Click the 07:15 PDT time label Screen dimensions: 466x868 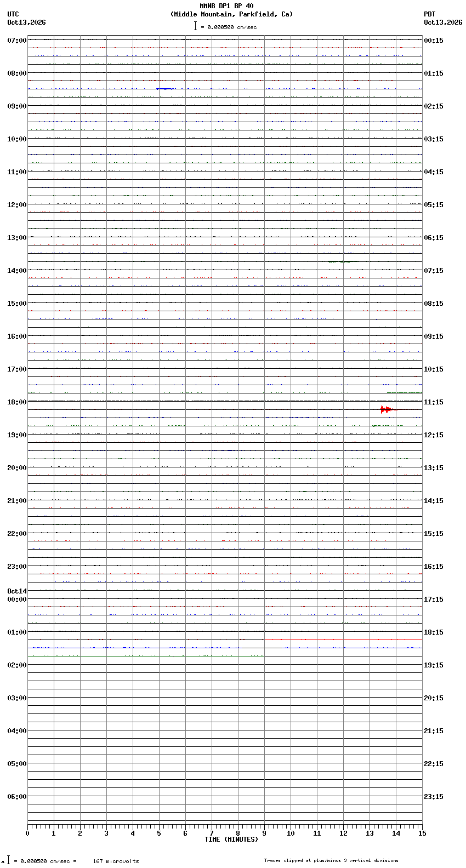[434, 271]
